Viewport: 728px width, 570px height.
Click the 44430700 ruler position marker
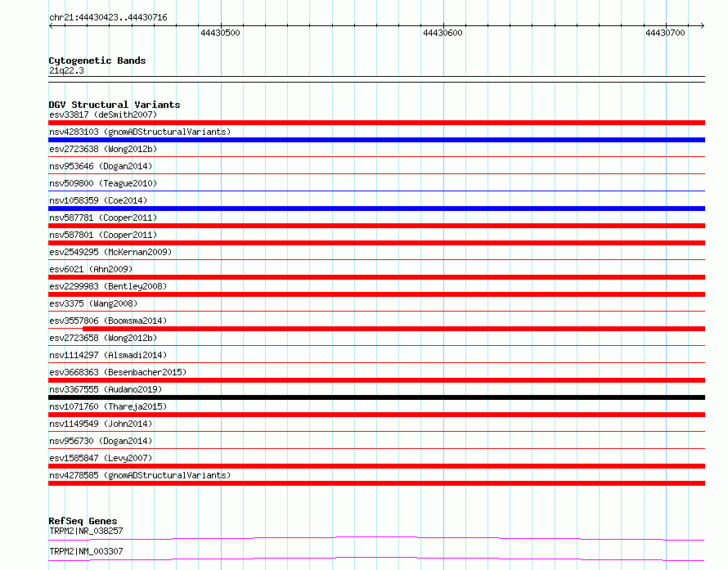(x=665, y=33)
